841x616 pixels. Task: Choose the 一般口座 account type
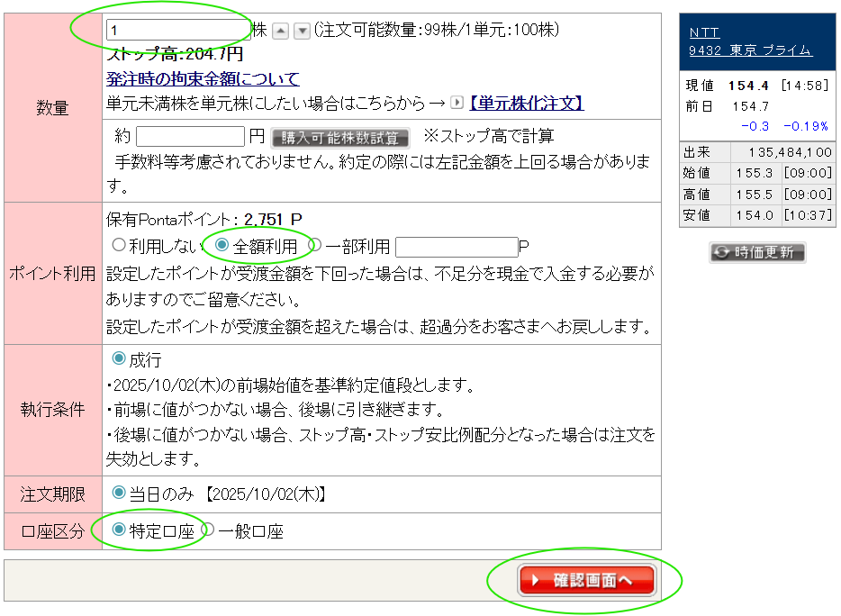pos(207,530)
